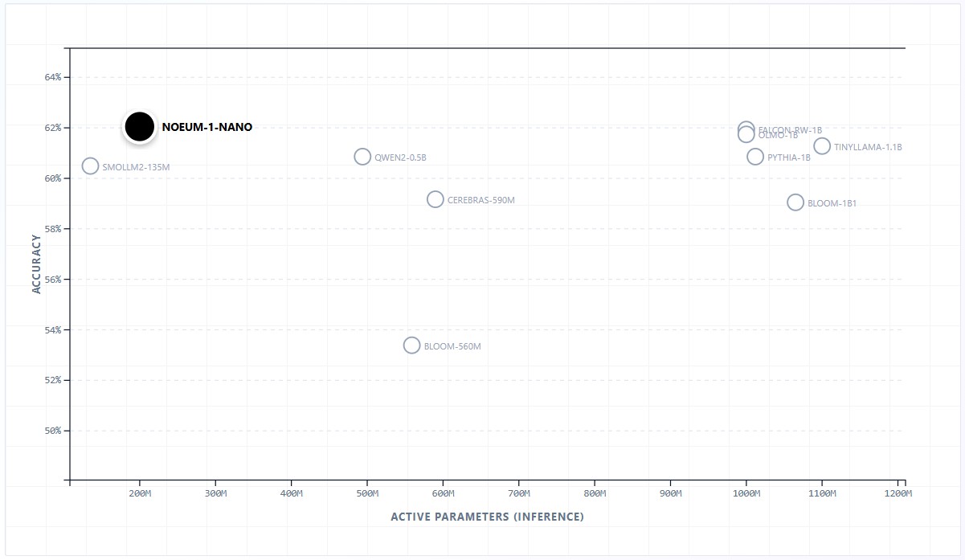965x560 pixels.
Task: Click the NOEUM-1-NANO text label
Action: [207, 127]
